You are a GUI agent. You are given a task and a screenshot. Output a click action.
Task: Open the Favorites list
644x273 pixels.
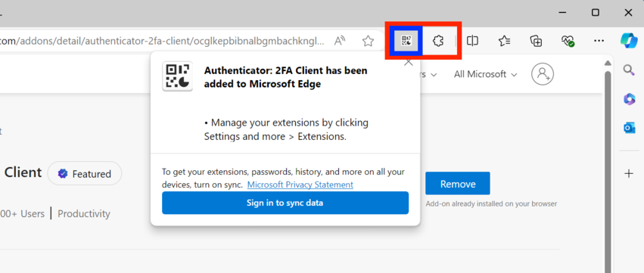coord(504,41)
